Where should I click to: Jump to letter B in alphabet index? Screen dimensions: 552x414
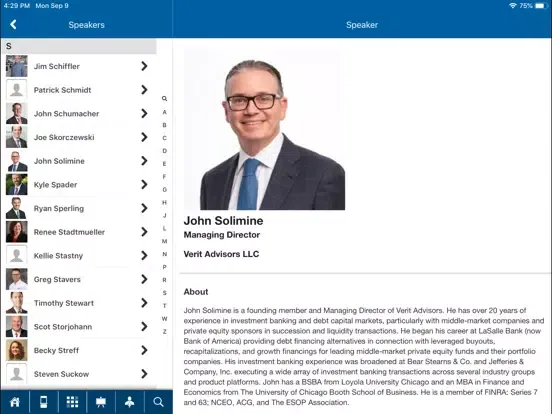pos(164,125)
